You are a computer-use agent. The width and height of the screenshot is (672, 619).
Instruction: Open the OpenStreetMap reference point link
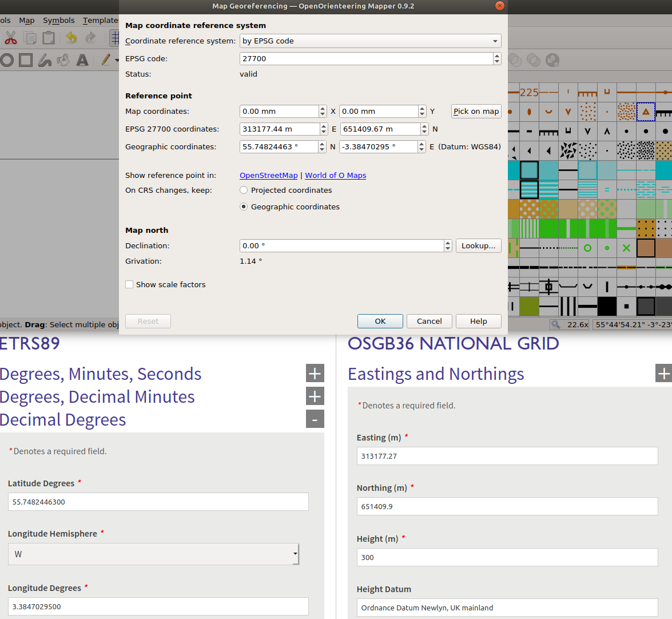[x=268, y=175]
